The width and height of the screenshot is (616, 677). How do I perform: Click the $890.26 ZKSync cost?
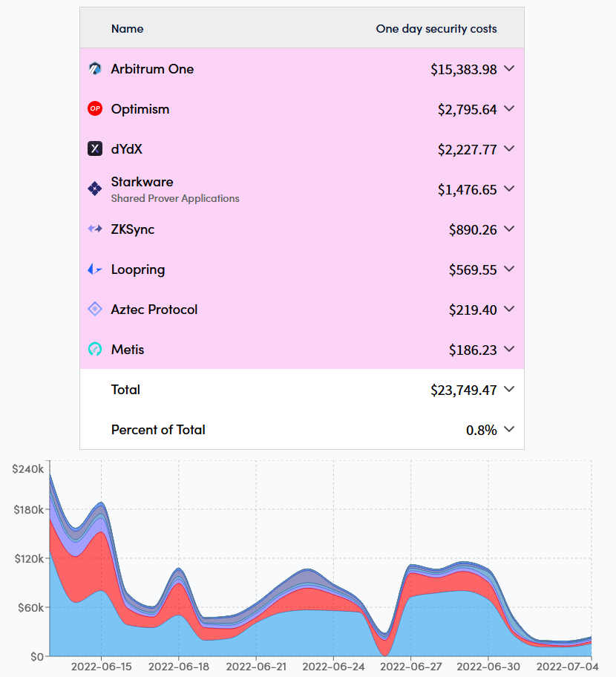[x=473, y=229]
